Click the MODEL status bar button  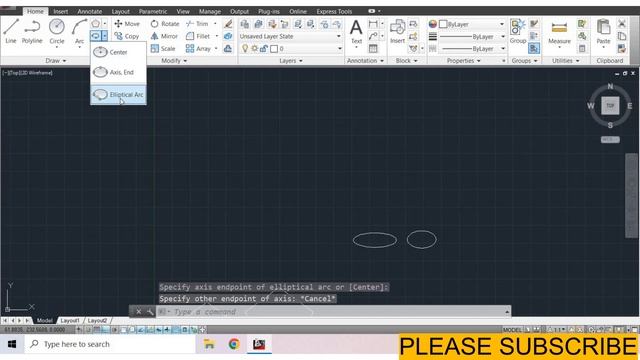[x=512, y=329]
